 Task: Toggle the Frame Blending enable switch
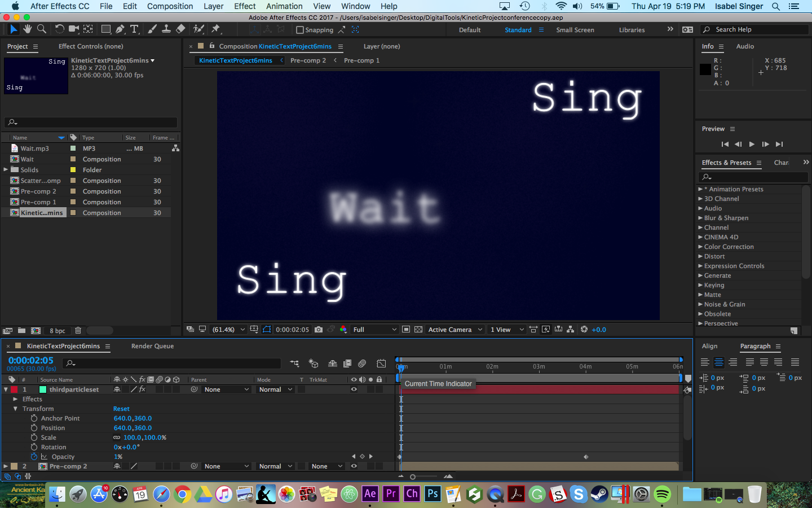[x=347, y=364]
